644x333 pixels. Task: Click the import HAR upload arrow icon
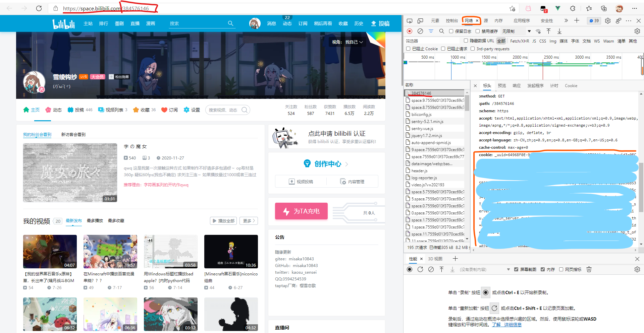tap(549, 31)
